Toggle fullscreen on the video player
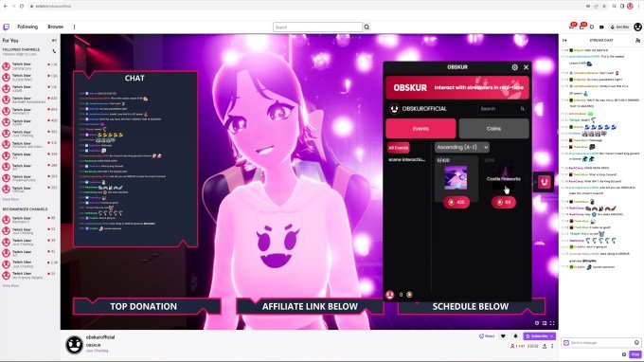Screen dimensions: 644x362 (552, 323)
